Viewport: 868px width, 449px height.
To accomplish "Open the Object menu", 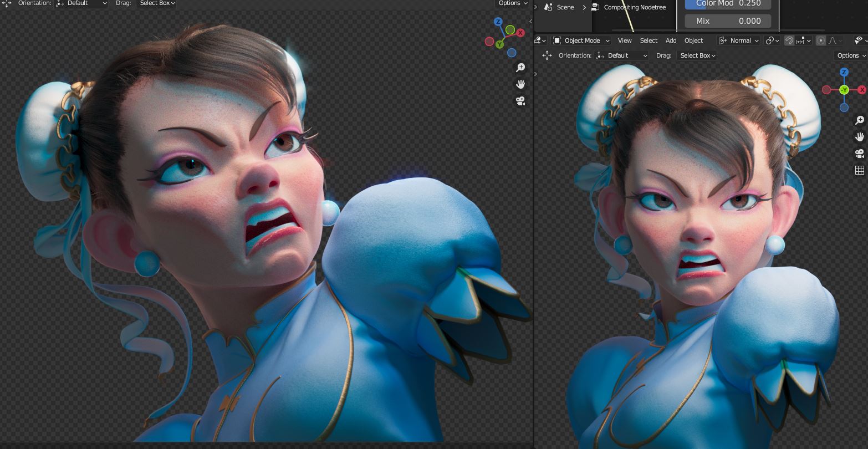I will pos(693,40).
